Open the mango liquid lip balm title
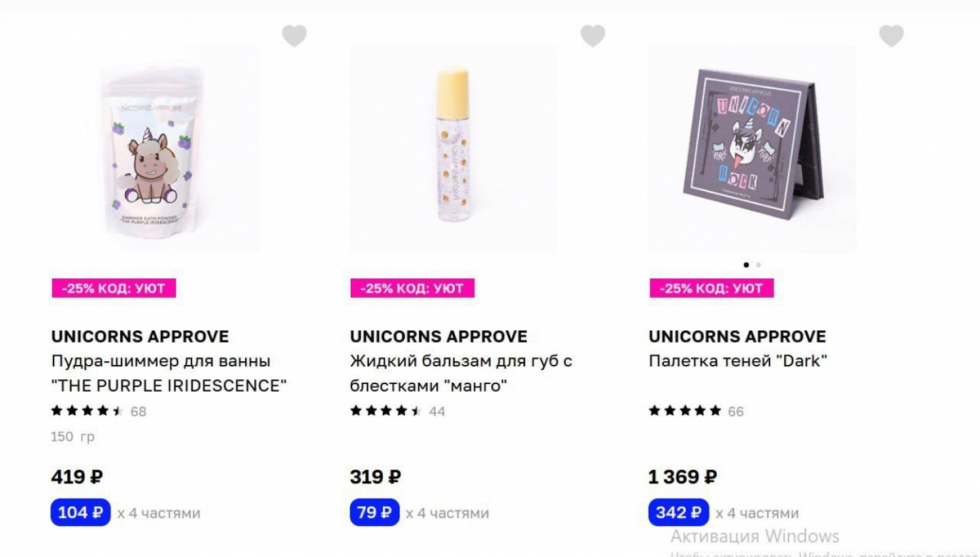This screenshot has height=557, width=980. tap(461, 373)
